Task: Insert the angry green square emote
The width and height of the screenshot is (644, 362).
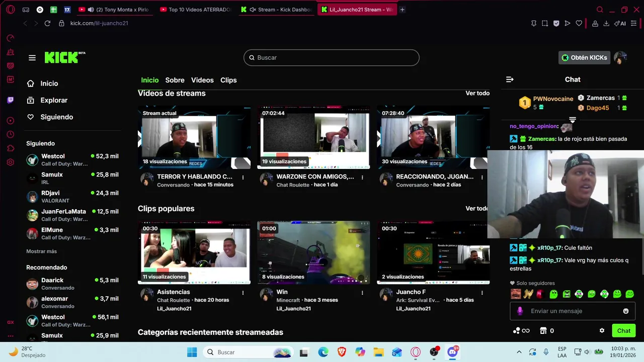Action: point(567,294)
